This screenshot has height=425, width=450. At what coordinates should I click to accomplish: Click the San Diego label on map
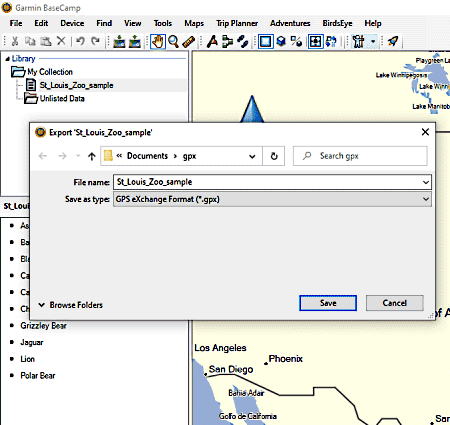(x=231, y=369)
